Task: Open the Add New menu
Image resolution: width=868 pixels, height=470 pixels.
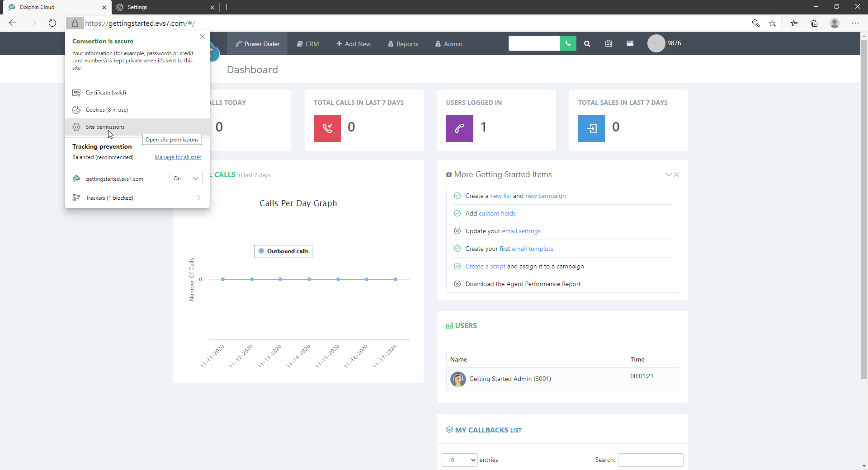Action: click(354, 44)
